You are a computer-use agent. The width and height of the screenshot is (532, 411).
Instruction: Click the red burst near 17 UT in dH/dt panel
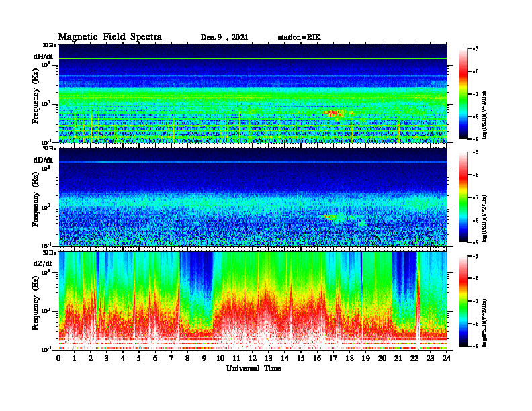(x=334, y=113)
